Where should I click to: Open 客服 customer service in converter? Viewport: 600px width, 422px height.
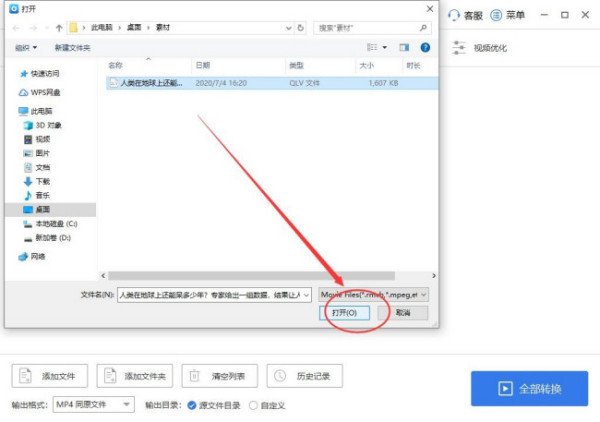(465, 15)
